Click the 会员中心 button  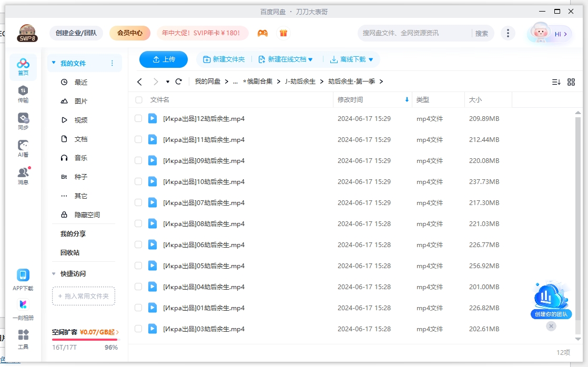click(130, 33)
